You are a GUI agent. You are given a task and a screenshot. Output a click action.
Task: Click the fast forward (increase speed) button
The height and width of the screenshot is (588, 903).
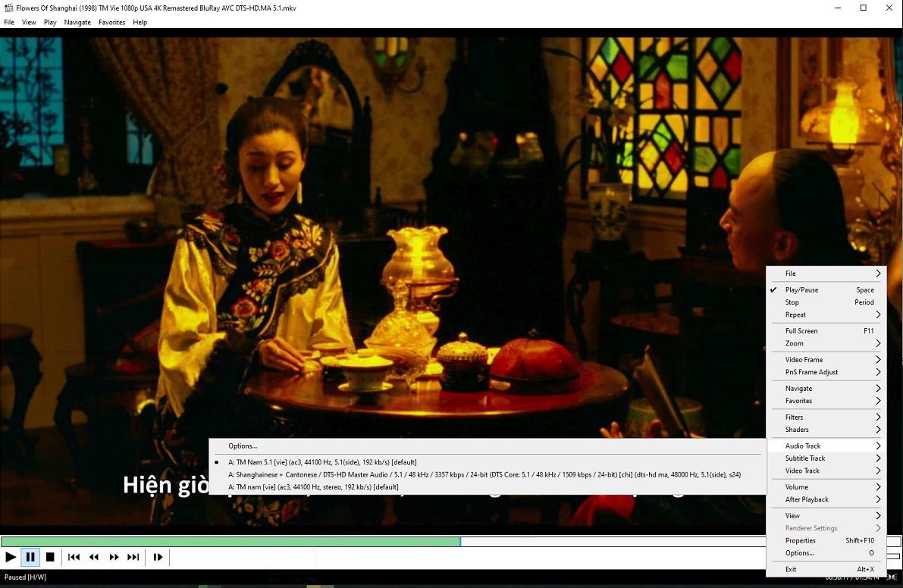tap(114, 557)
